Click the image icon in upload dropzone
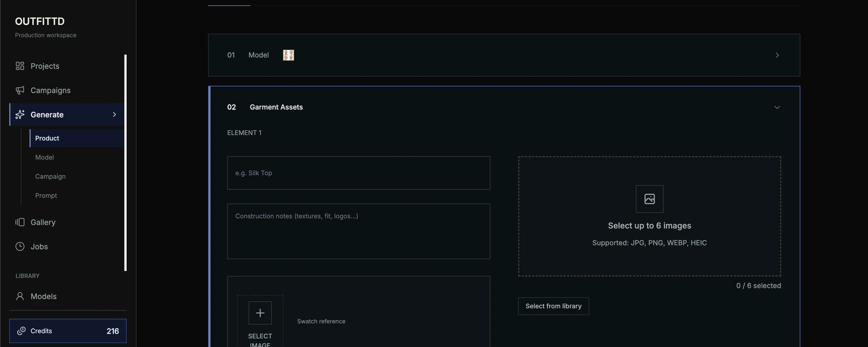Screen dimensions: 868x347 (650, 199)
